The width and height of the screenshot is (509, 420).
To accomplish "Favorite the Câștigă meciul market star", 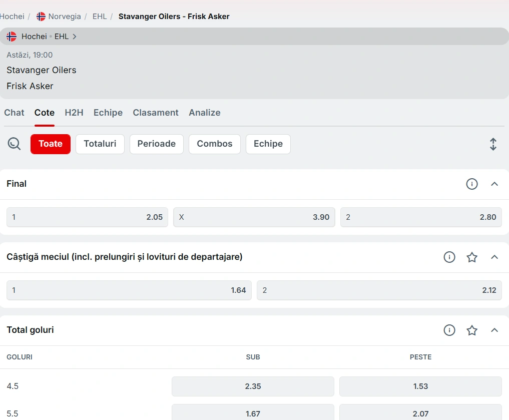I will (x=471, y=257).
